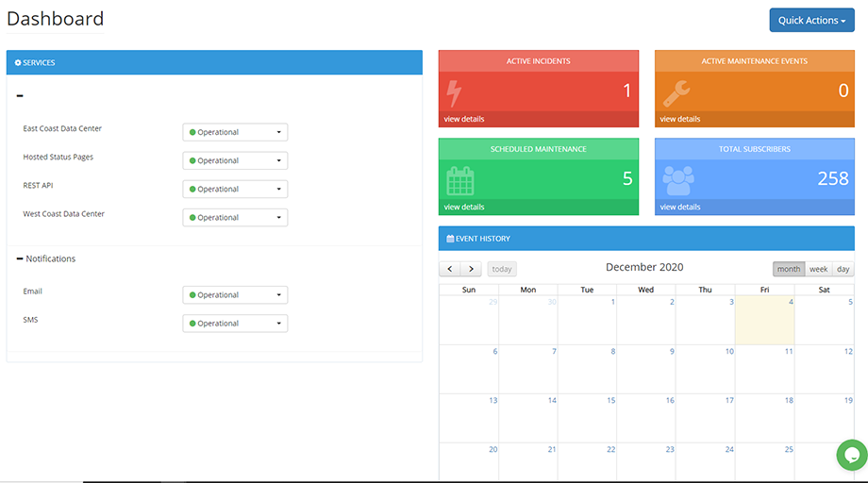Click the wrench icon in Active Maintenance Events
The width and height of the screenshot is (868, 483).
pos(676,93)
